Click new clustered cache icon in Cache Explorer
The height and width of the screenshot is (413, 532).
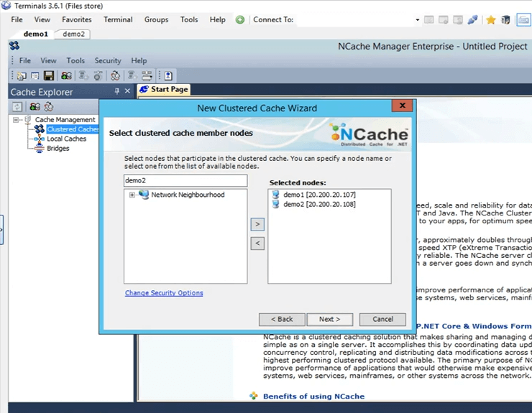(35, 107)
